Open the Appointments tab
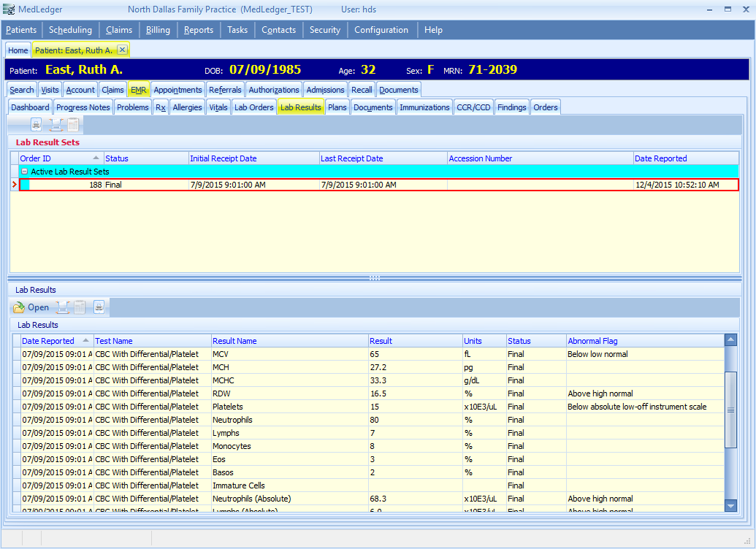 [178, 90]
